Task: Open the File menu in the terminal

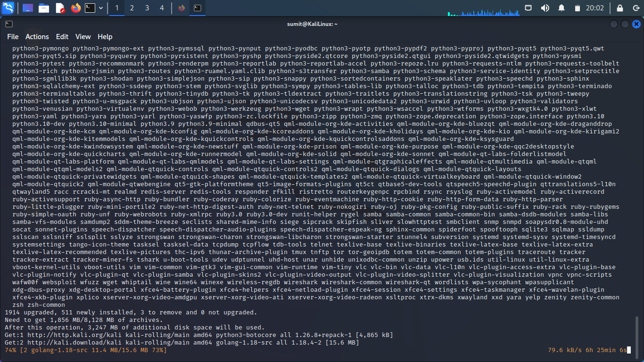Action: (x=13, y=37)
